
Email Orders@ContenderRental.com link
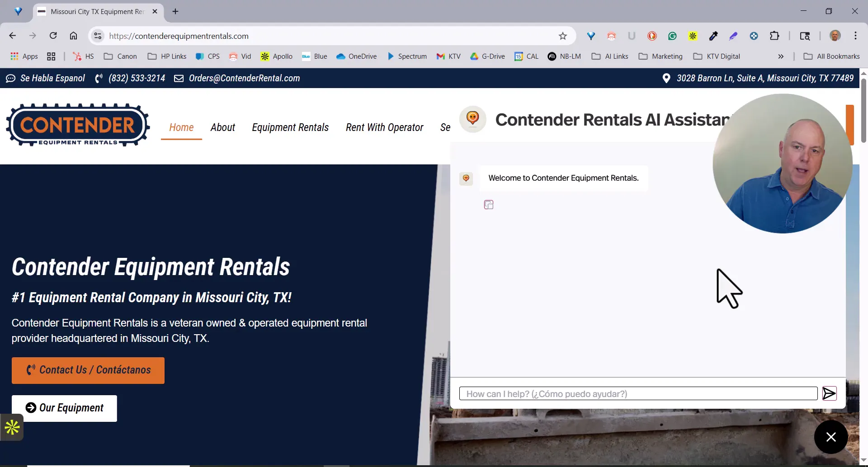tap(237, 78)
